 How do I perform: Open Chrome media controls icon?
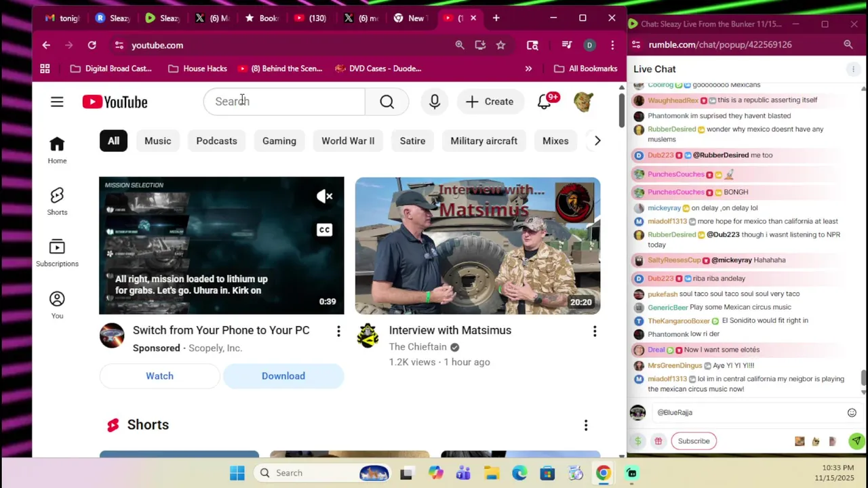pos(567,45)
